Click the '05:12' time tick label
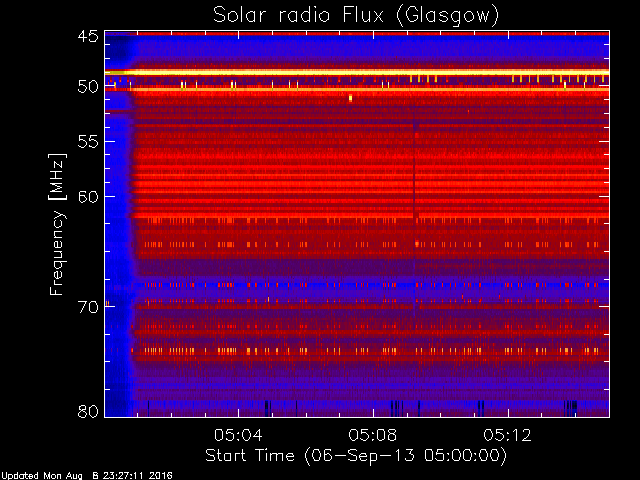Screen dimensions: 640x480 (507, 435)
